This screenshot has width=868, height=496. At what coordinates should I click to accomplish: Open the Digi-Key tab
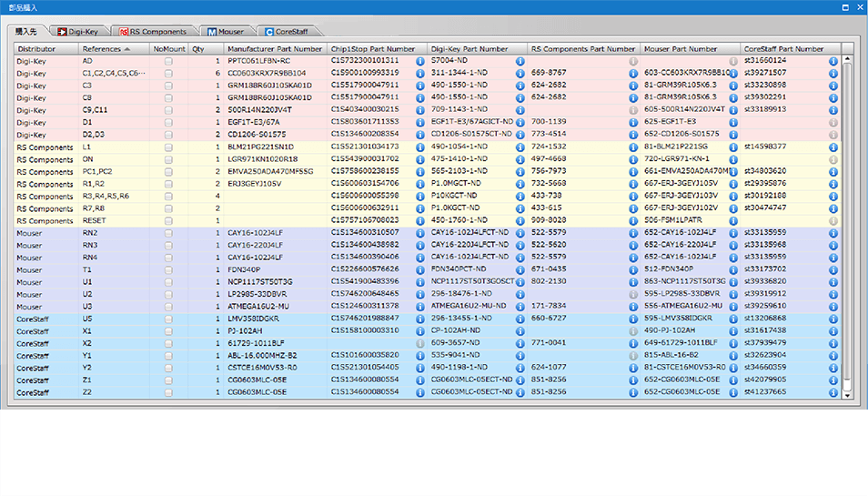(78, 32)
